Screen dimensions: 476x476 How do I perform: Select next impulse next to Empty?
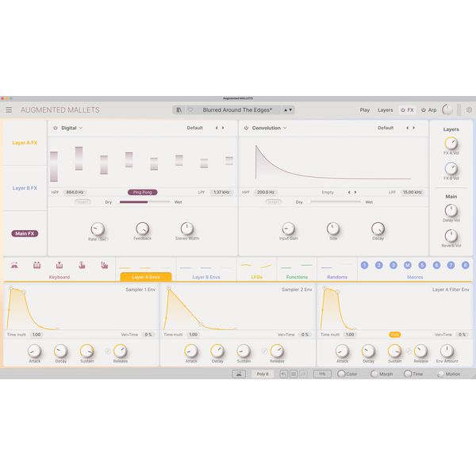(355, 192)
